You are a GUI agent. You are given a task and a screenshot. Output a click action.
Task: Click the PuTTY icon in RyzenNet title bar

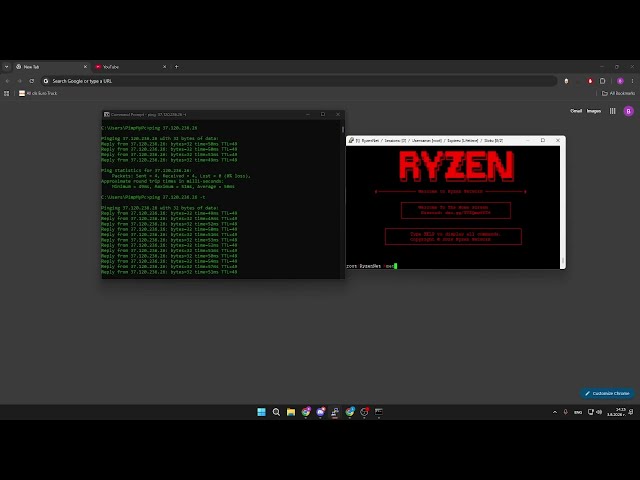(x=351, y=140)
